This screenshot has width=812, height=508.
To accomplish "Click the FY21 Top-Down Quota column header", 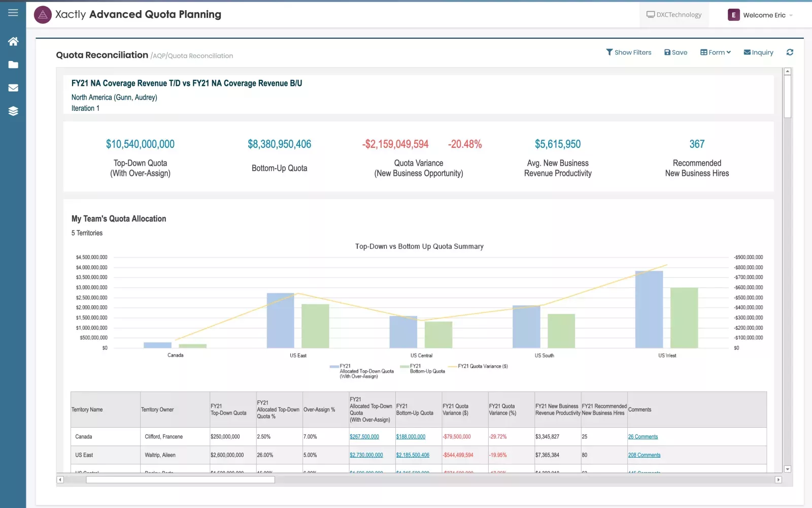I will 233,409.
